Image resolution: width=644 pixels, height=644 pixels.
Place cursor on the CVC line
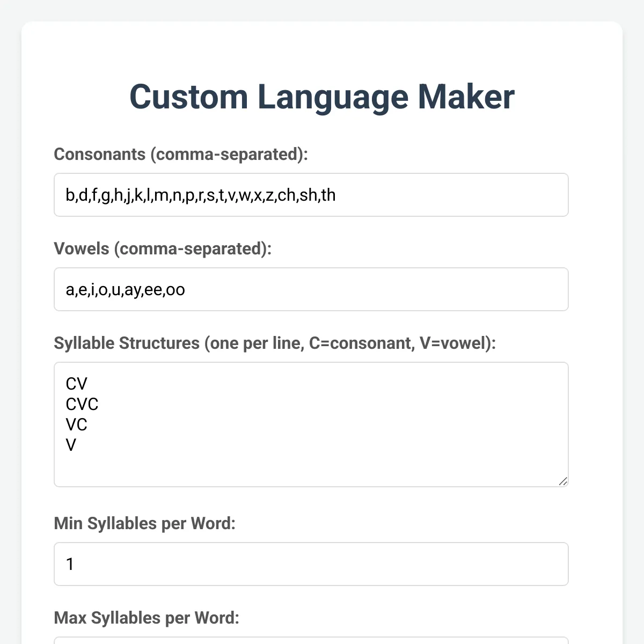[82, 404]
